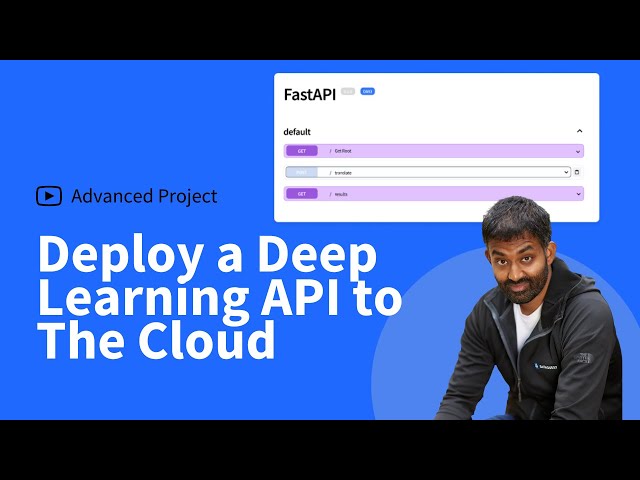Click the results endpoint path text
This screenshot has height=480, width=640.
[341, 194]
